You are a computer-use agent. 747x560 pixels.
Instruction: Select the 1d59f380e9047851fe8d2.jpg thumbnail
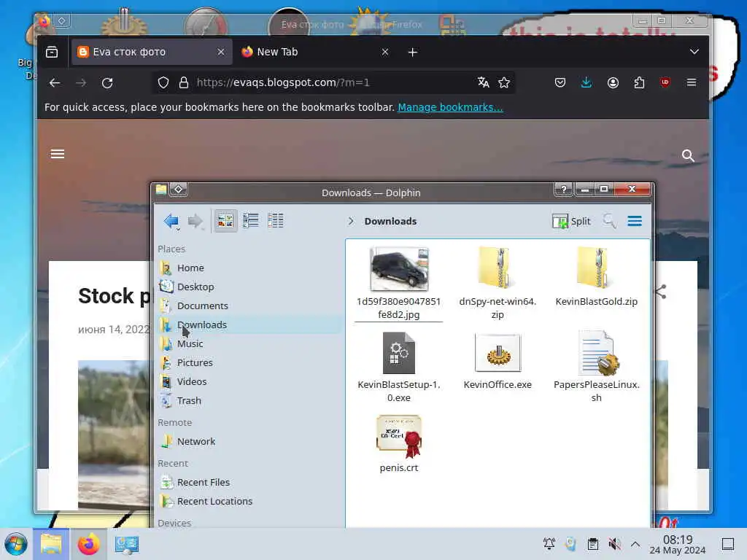click(399, 269)
